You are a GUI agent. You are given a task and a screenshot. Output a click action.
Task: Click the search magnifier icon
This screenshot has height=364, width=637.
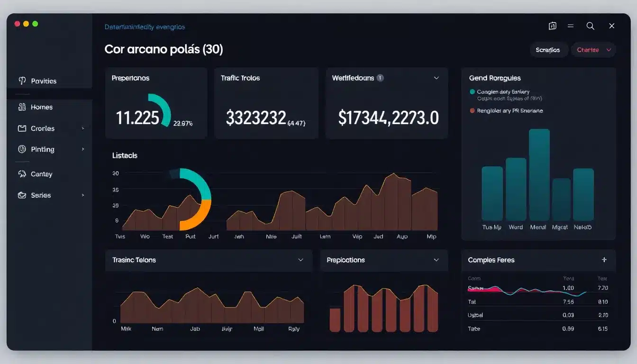point(590,26)
